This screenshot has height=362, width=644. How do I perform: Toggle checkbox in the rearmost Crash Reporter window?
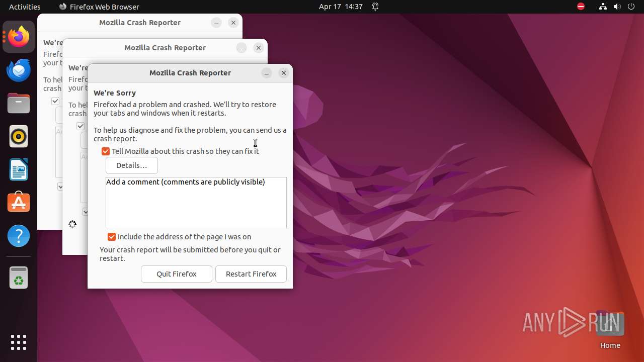(x=55, y=101)
